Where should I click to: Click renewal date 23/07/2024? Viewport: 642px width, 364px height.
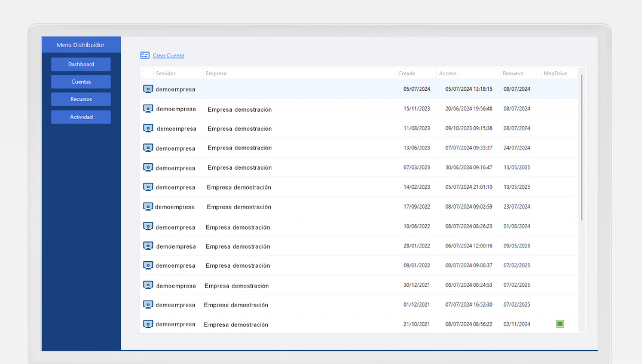coord(516,207)
